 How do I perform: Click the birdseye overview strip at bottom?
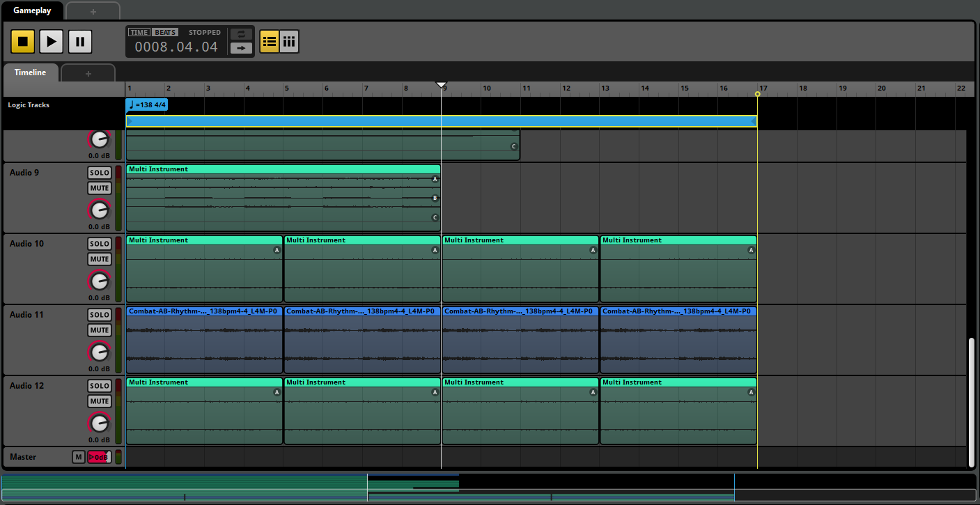coord(489,487)
